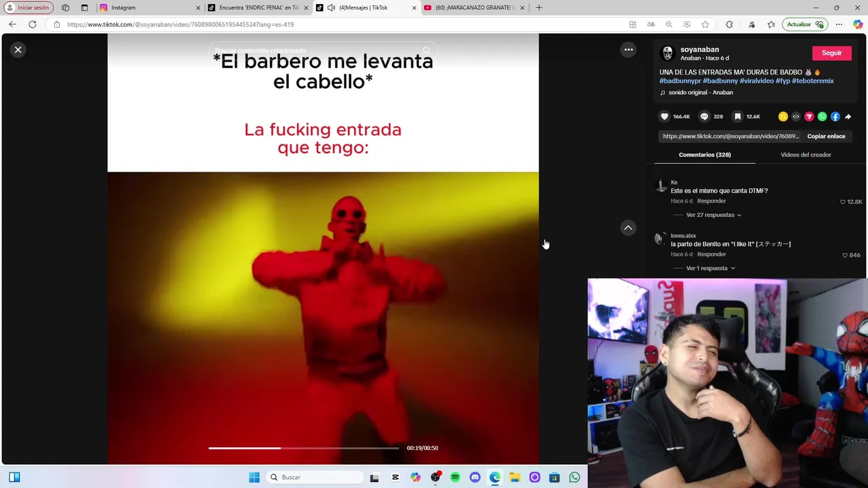Viewport: 868px width, 488px height.
Task: Open the three-dot video options menu
Action: (629, 49)
